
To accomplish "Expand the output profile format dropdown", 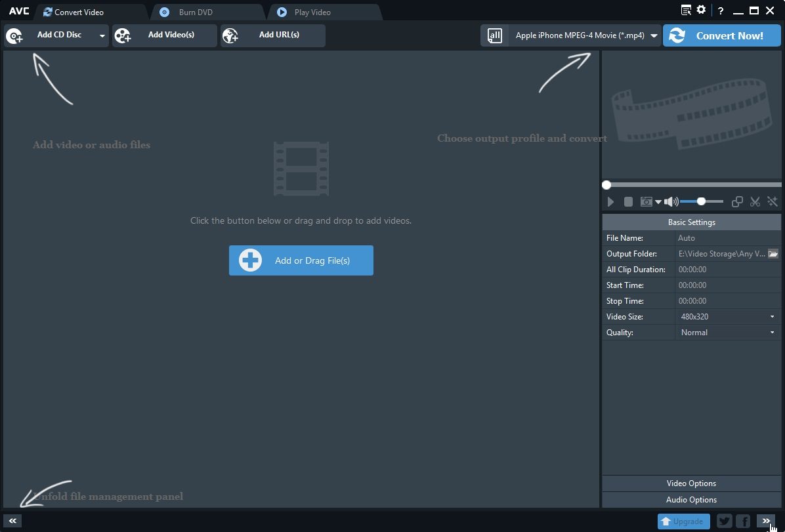I will [x=654, y=35].
